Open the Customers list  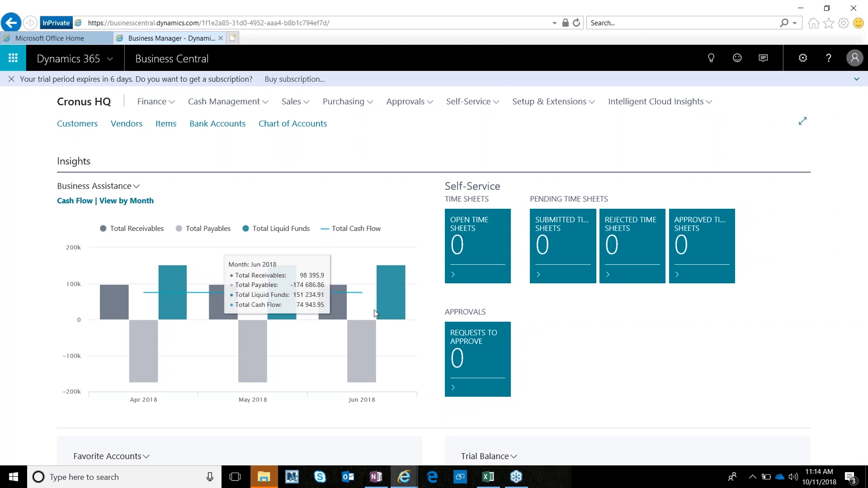pos(77,123)
